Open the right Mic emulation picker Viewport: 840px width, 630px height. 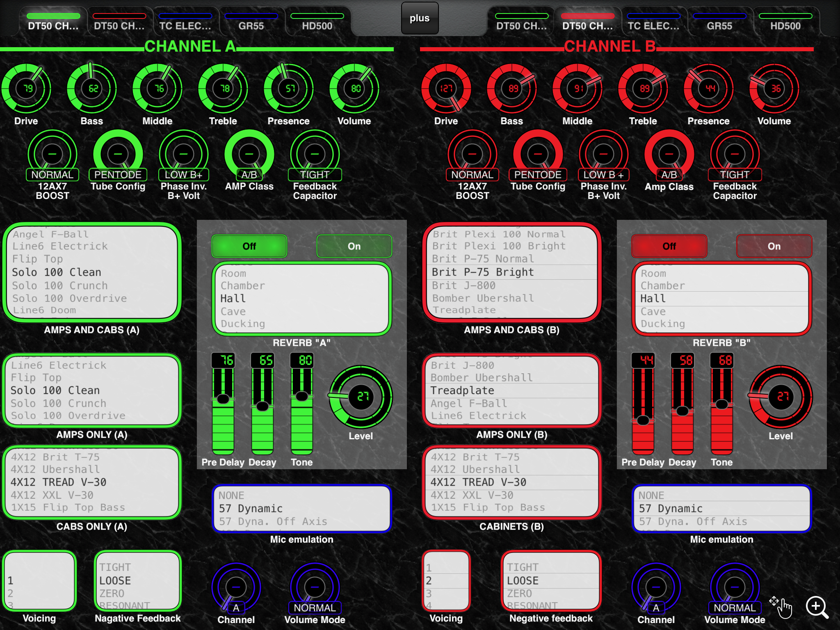click(x=722, y=509)
